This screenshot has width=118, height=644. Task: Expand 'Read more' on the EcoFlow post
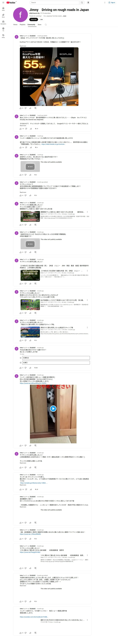pyautogui.click(x=23, y=46)
